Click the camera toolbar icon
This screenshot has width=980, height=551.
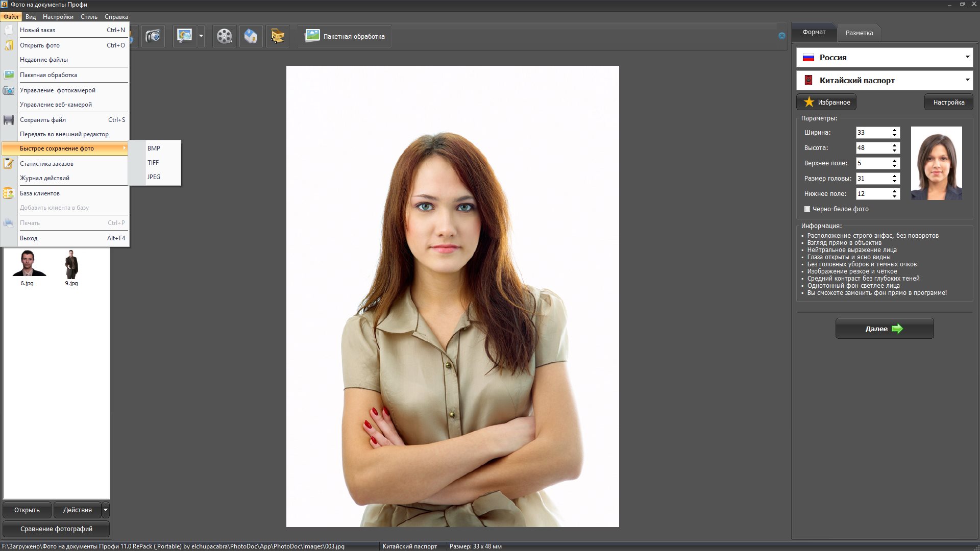(153, 36)
